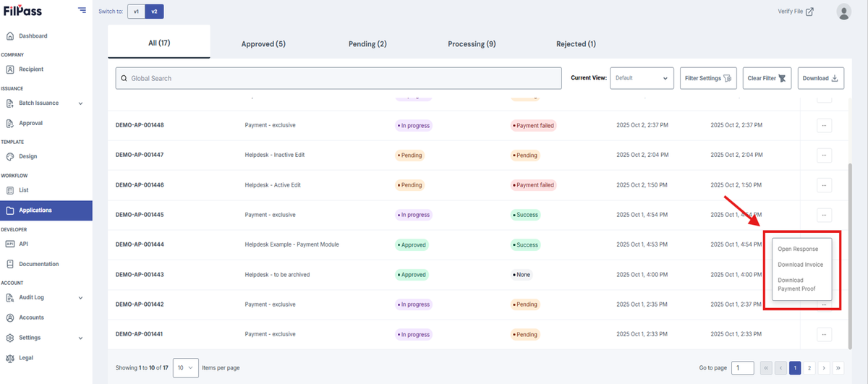Go to page 1 in pagination
The height and width of the screenshot is (384, 868).
click(795, 368)
